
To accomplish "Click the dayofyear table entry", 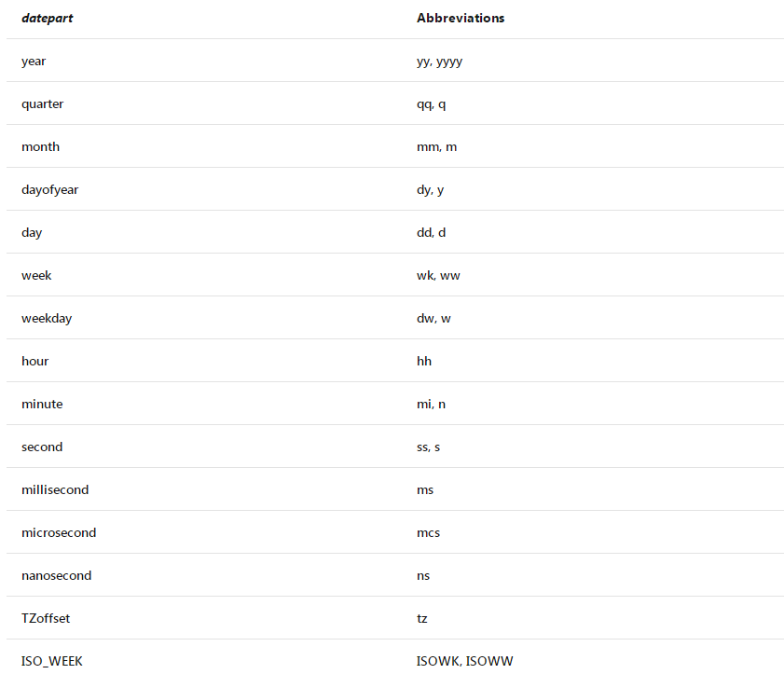I will (x=50, y=190).
